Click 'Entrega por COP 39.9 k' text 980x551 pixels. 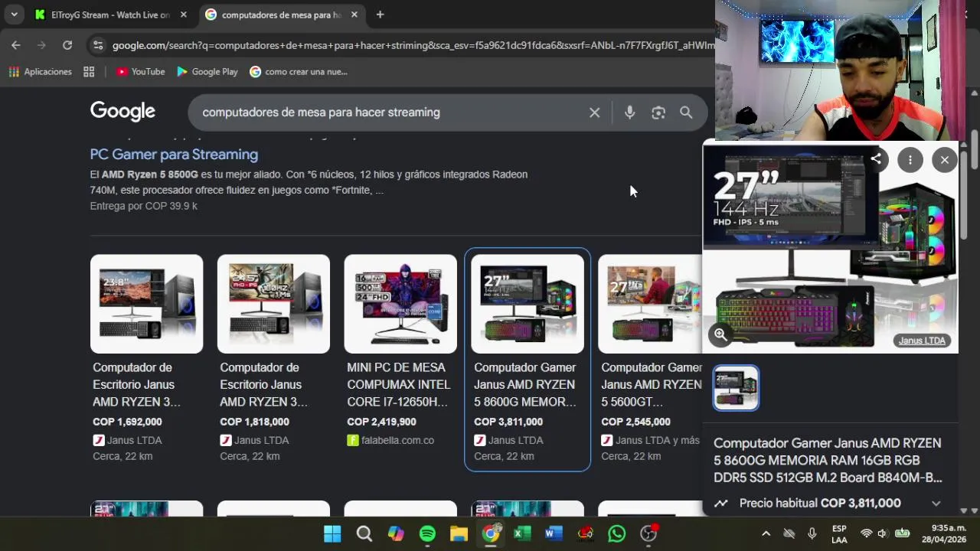point(143,207)
